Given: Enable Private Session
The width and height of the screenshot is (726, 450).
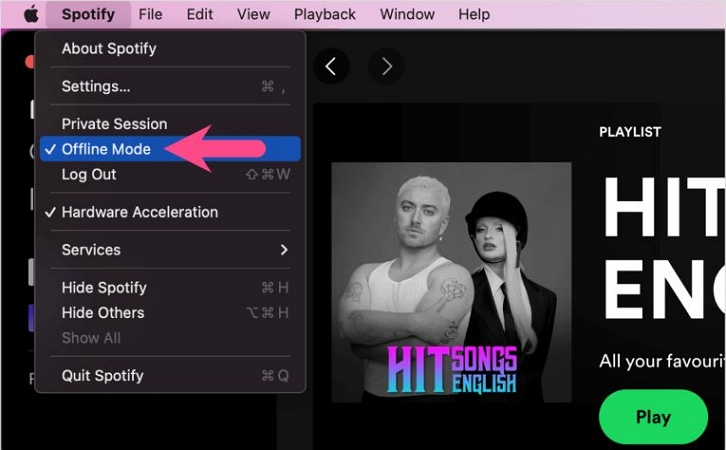Looking at the screenshot, I should [x=114, y=124].
